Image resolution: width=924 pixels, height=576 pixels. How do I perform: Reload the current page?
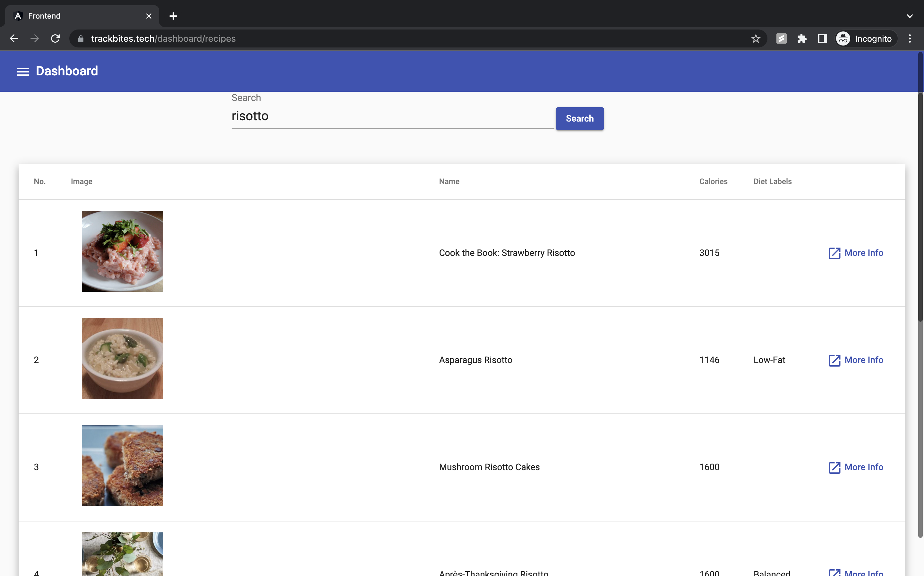55,38
